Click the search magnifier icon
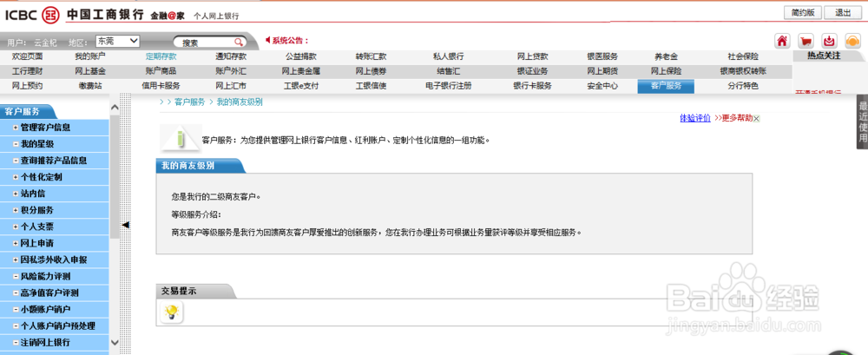 (239, 42)
